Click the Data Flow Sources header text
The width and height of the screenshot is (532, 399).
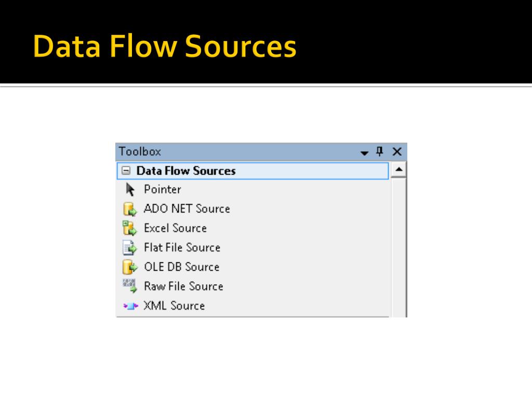coord(186,170)
